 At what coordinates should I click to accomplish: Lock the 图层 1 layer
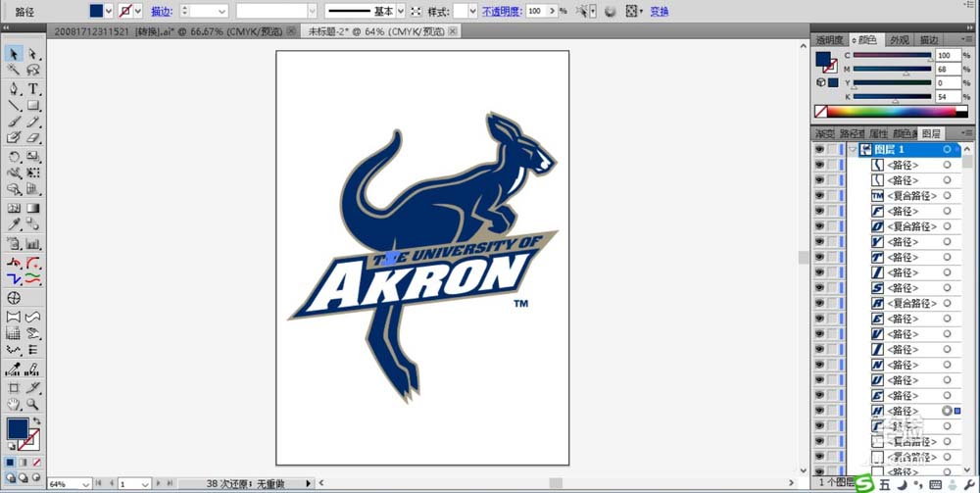coord(832,150)
